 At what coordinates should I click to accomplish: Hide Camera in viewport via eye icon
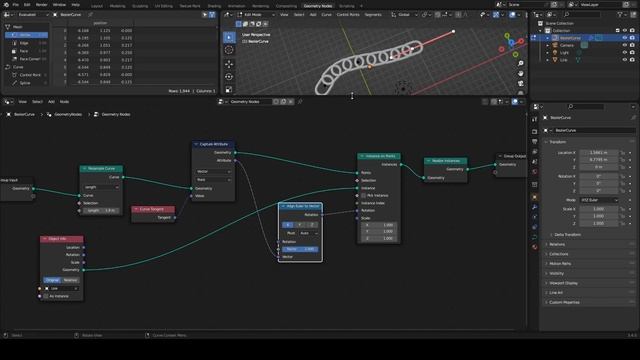pyautogui.click(x=624, y=45)
